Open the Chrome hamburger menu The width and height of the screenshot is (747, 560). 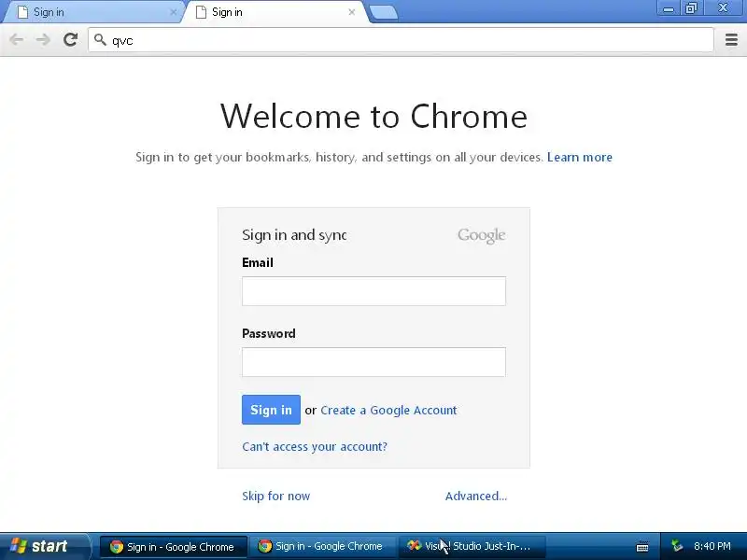click(x=731, y=39)
